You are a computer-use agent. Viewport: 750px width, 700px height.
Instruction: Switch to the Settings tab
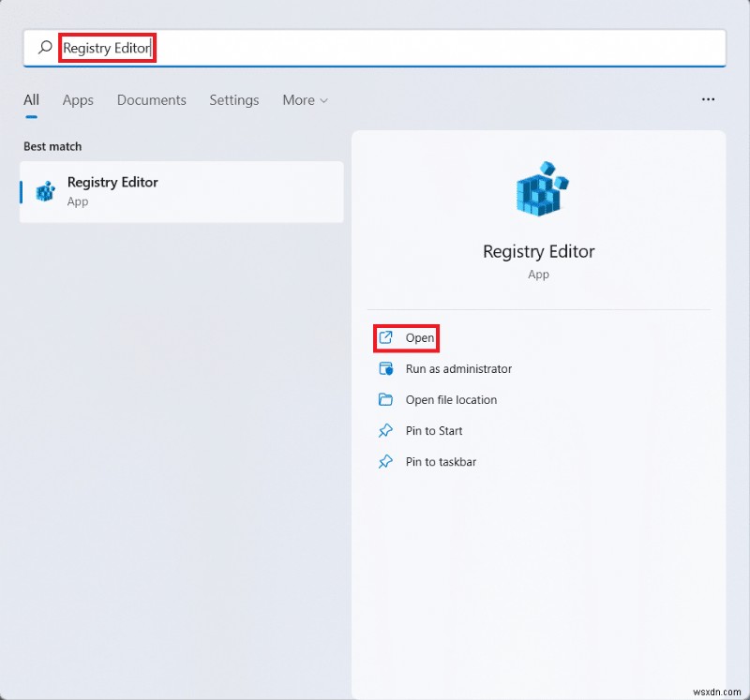pyautogui.click(x=233, y=100)
